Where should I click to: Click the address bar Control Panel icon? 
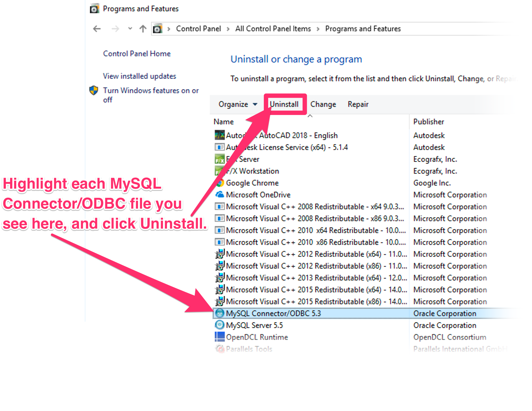157,29
